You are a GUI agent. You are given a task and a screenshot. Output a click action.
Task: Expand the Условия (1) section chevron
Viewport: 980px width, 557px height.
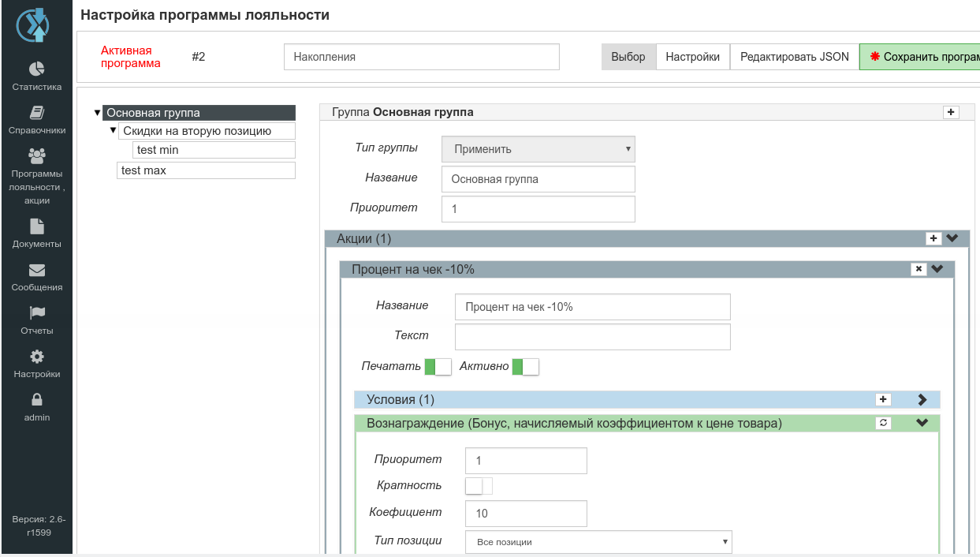pyautogui.click(x=922, y=400)
